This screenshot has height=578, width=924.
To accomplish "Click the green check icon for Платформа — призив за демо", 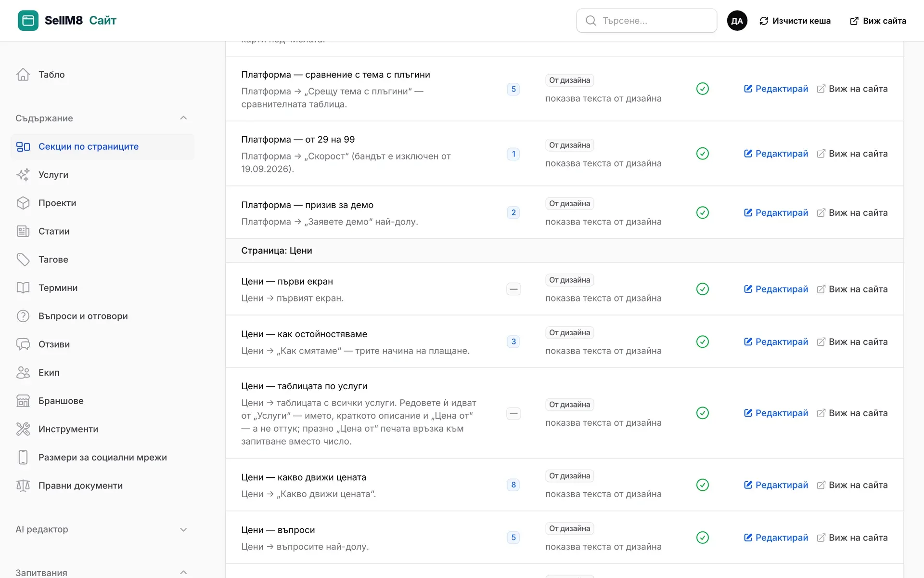I will click(x=703, y=212).
